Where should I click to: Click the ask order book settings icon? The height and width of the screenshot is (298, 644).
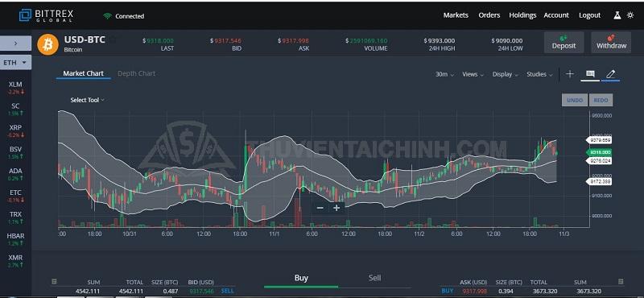pyautogui.click(x=621, y=282)
